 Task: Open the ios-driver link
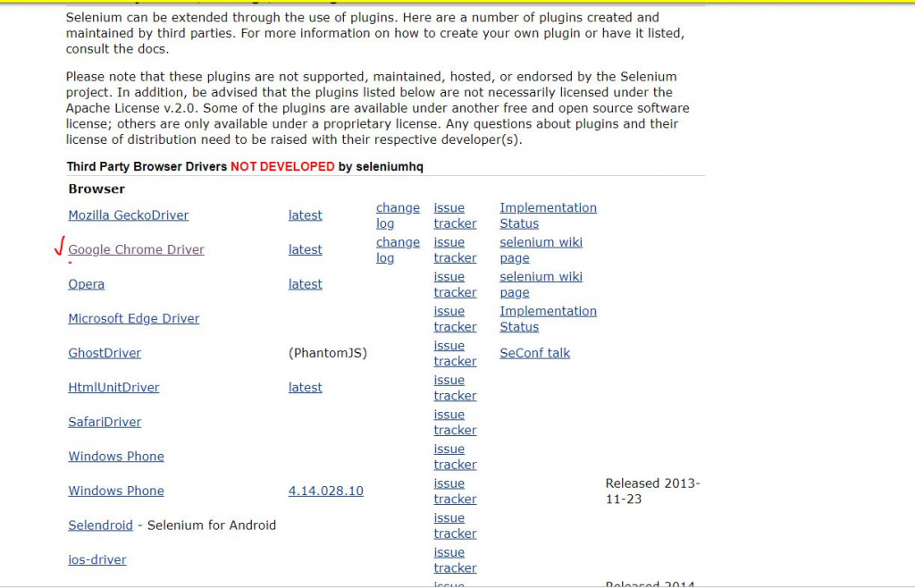(97, 559)
